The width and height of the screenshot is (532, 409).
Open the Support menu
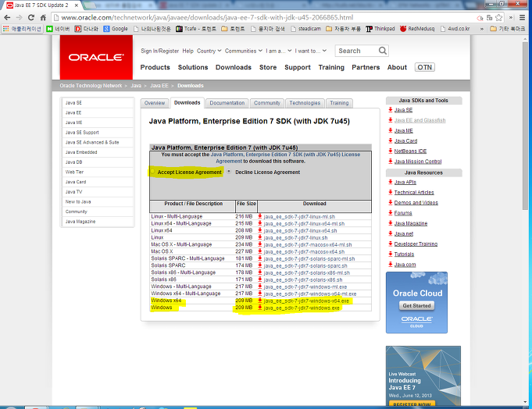(x=298, y=67)
